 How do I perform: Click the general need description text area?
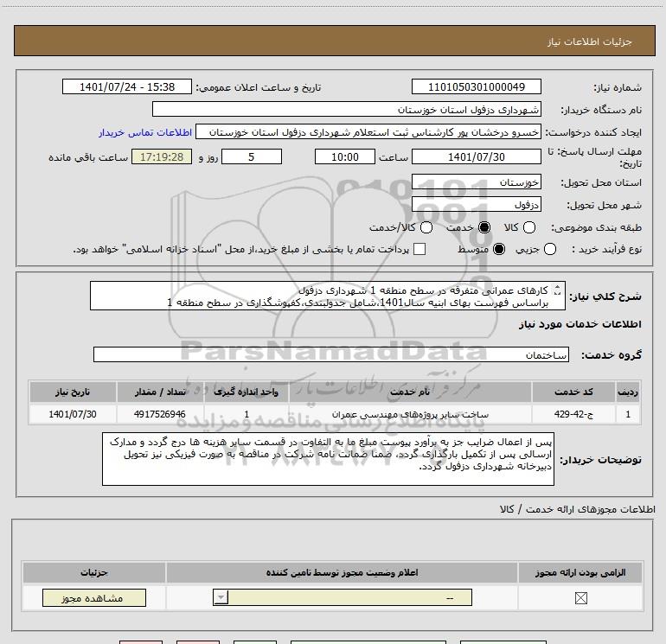[x=328, y=296]
